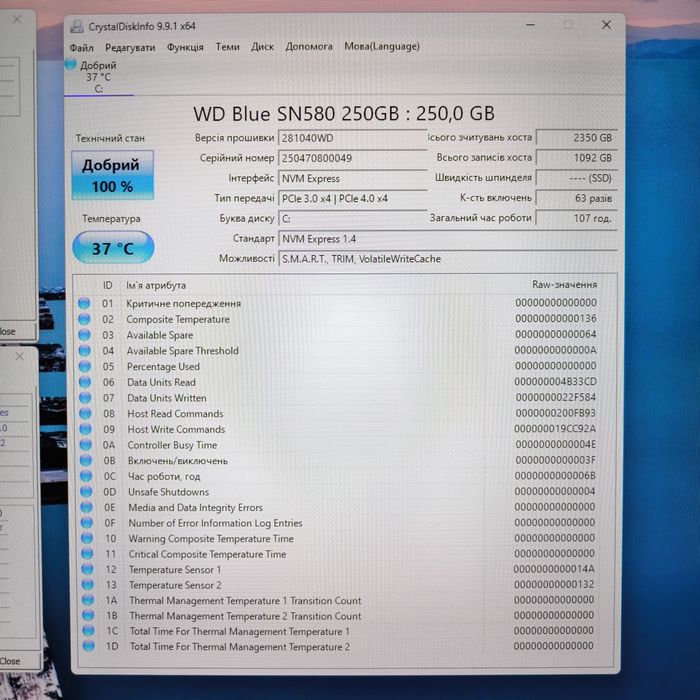
Task: Open the Диск menu
Action: point(262,46)
